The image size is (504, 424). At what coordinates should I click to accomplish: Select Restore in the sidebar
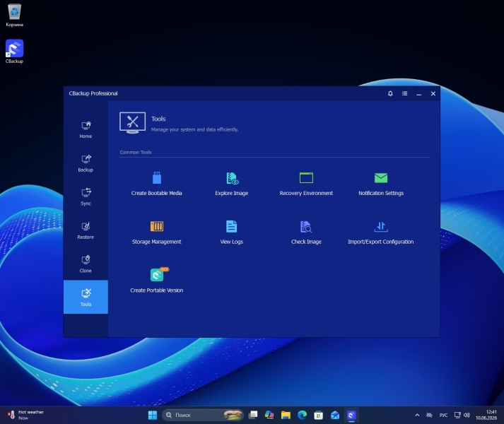[x=86, y=231]
